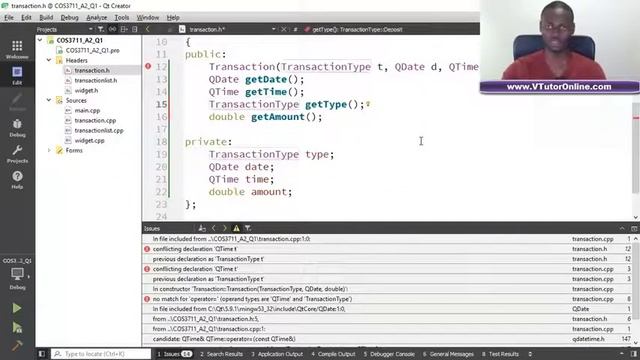Click the filter tree icon in Projects pane

click(x=101, y=29)
